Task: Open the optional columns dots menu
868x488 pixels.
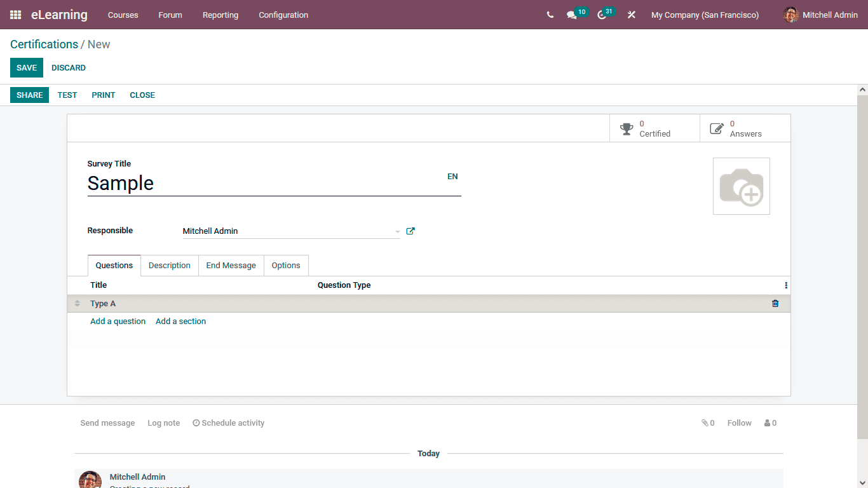Action: pyautogui.click(x=786, y=285)
